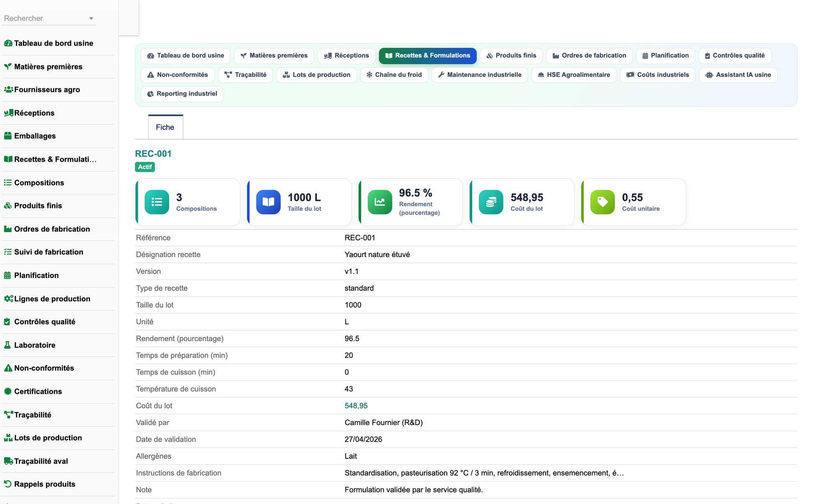
Task: Click the truncated Instructions de fabrication text
Action: (x=484, y=473)
